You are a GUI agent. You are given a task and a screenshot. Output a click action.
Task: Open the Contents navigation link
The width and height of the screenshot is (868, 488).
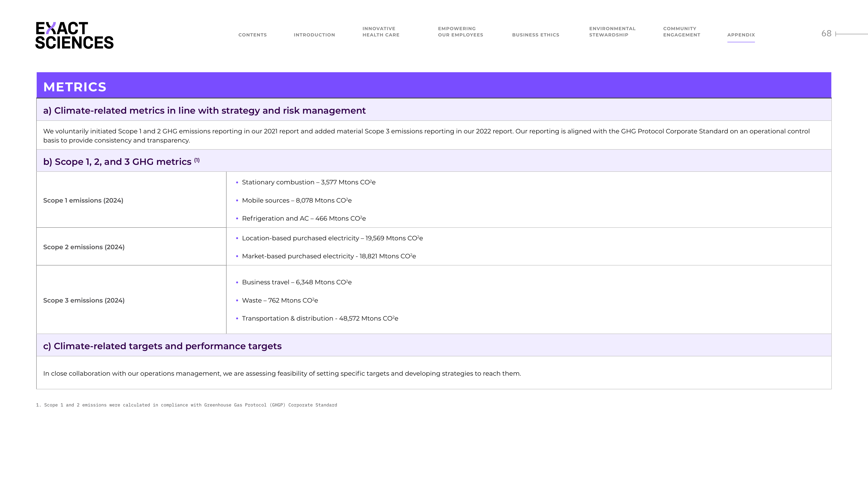tap(252, 35)
